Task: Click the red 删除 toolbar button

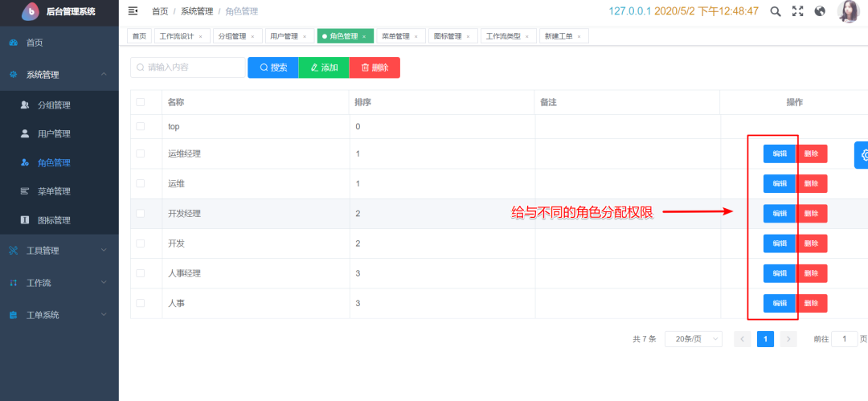Action: coord(375,68)
